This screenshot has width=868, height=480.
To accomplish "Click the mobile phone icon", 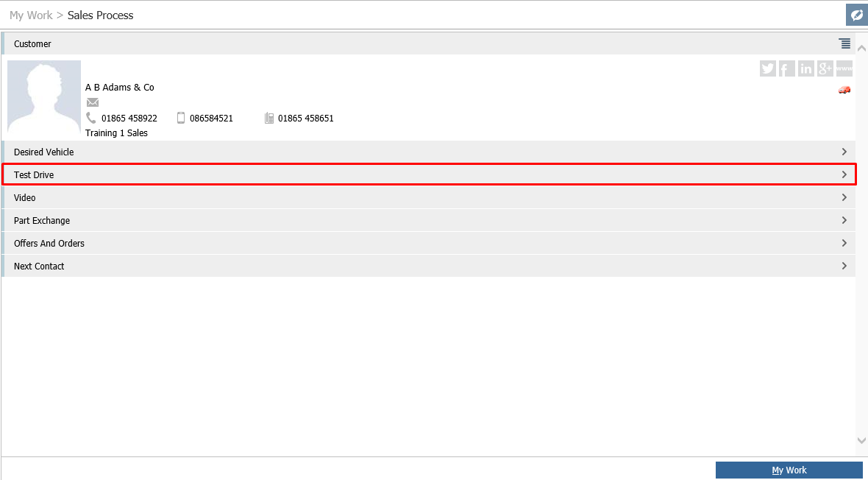I will 181,118.
